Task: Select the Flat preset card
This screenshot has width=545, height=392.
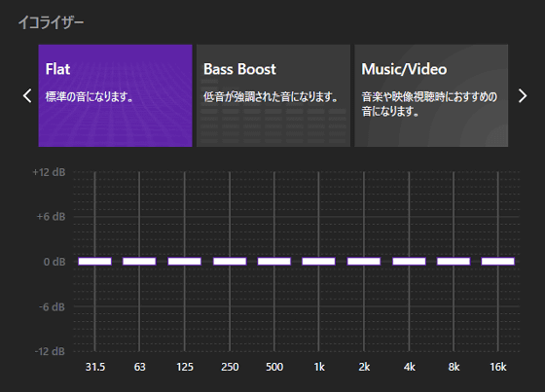Action: 115,95
